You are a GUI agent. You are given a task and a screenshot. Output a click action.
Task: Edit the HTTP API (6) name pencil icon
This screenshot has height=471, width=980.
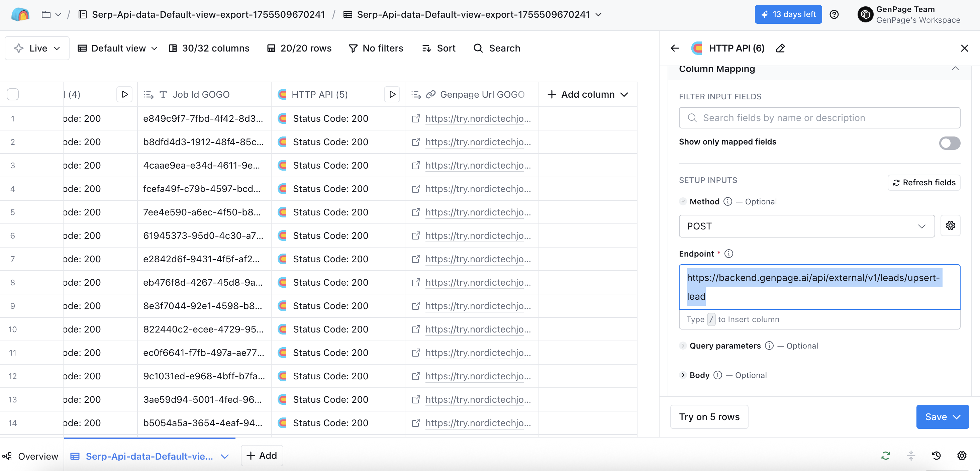pos(780,48)
